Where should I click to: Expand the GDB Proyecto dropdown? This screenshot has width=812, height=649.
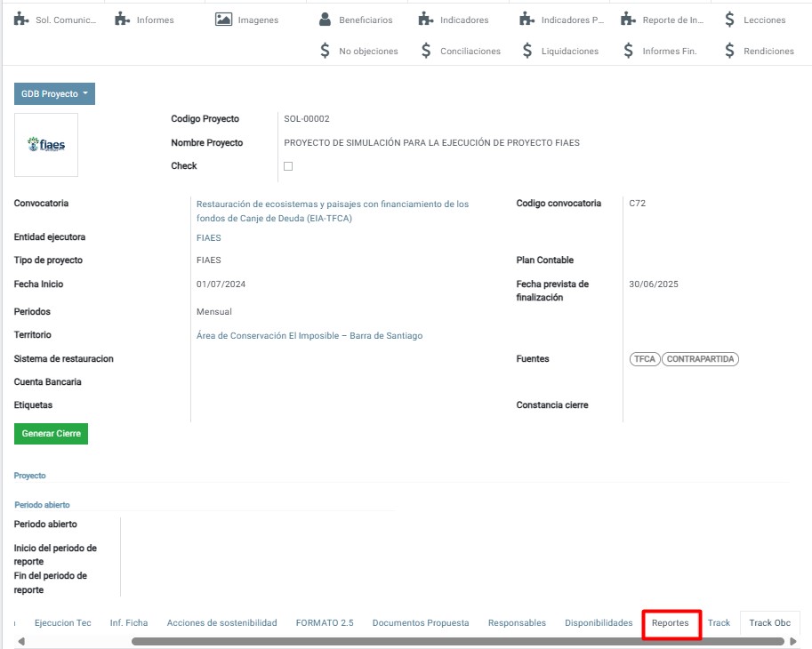pyautogui.click(x=54, y=94)
